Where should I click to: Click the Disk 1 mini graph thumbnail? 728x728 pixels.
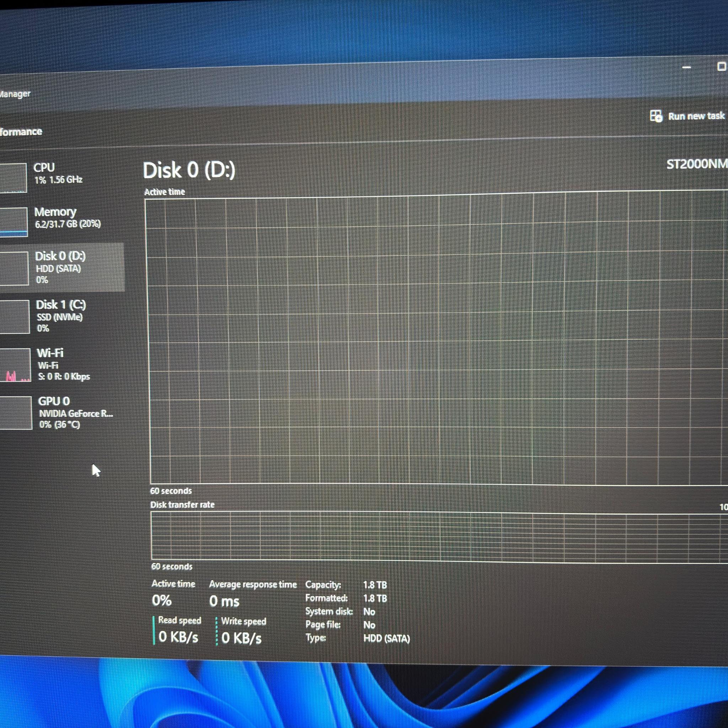tap(14, 317)
